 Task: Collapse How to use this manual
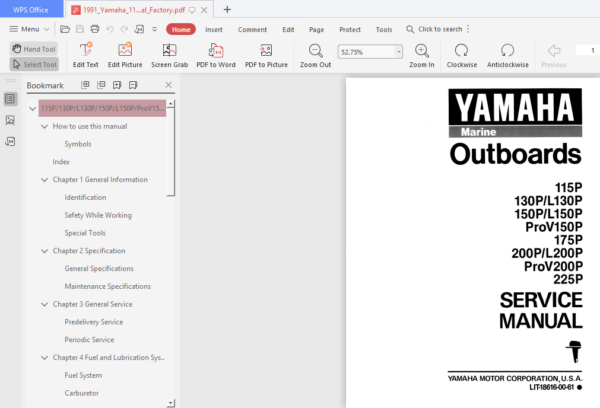pyautogui.click(x=44, y=126)
